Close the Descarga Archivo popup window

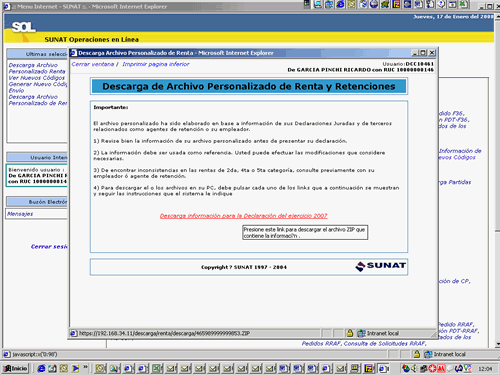click(x=432, y=53)
